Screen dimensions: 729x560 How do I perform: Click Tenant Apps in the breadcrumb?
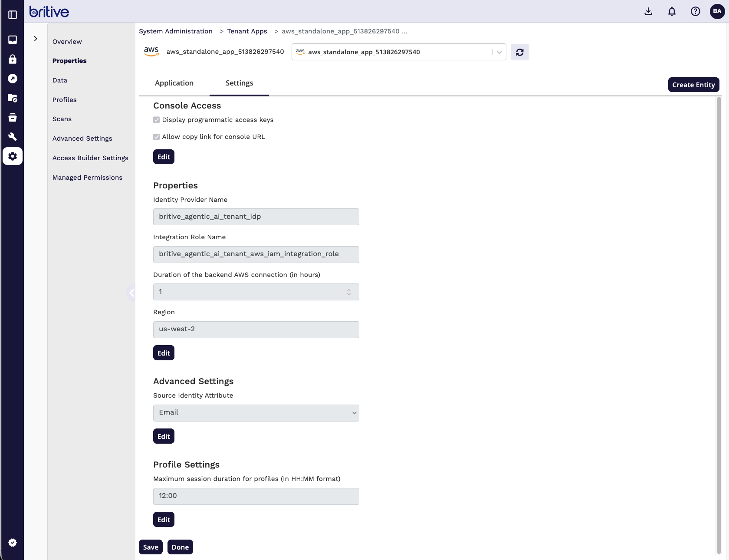[247, 31]
